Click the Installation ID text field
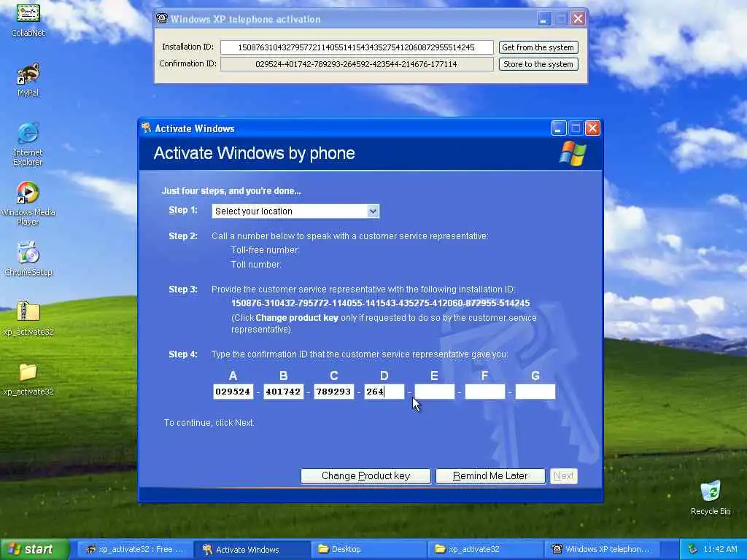 (x=356, y=47)
